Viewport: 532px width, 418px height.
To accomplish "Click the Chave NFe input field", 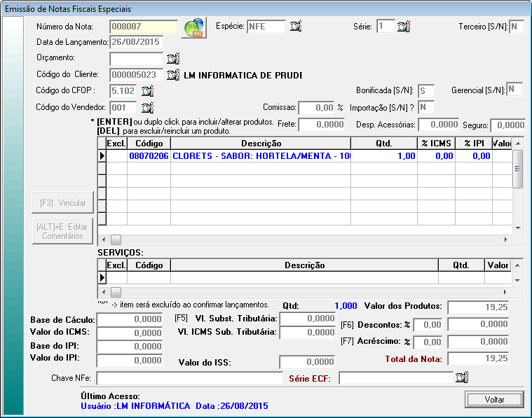I will [189, 378].
